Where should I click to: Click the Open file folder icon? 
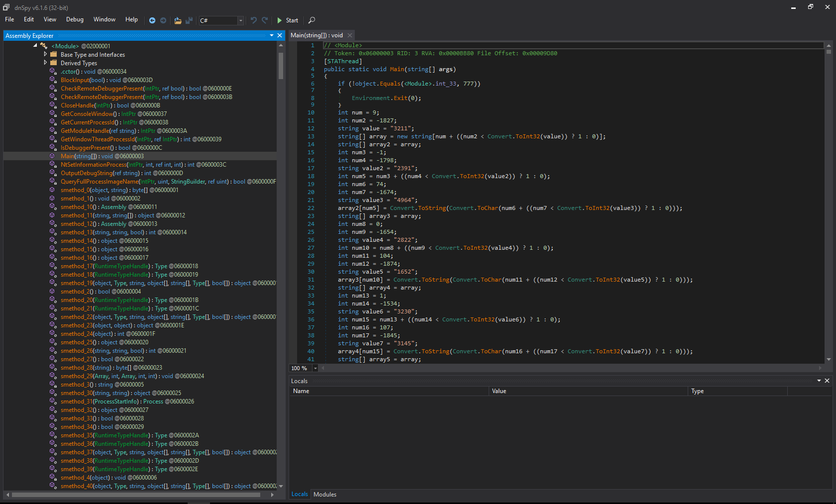point(178,20)
